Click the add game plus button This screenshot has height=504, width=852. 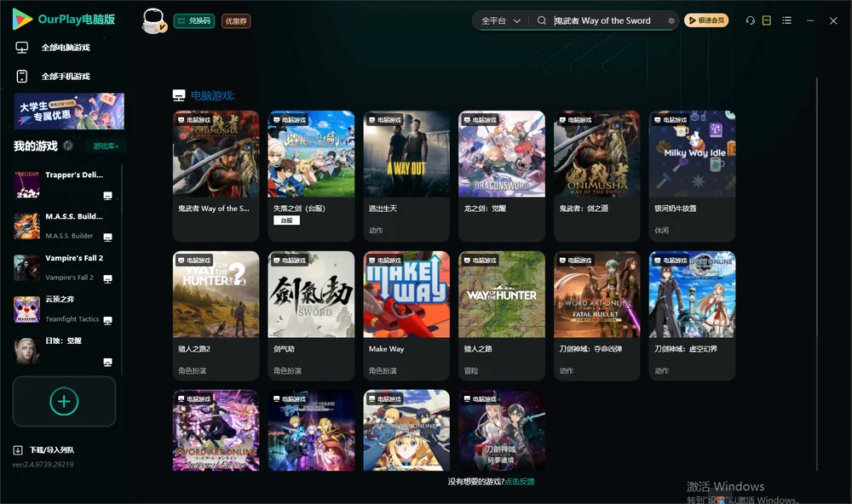pos(64,401)
